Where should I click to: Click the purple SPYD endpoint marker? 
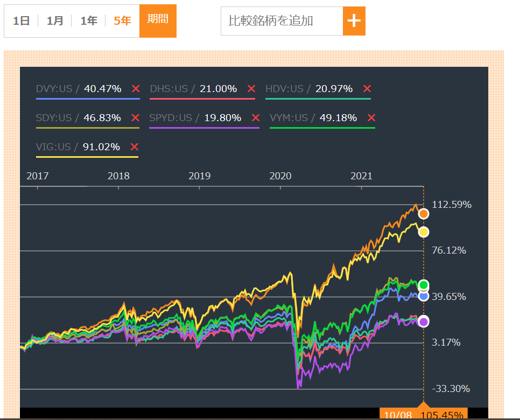coord(424,321)
